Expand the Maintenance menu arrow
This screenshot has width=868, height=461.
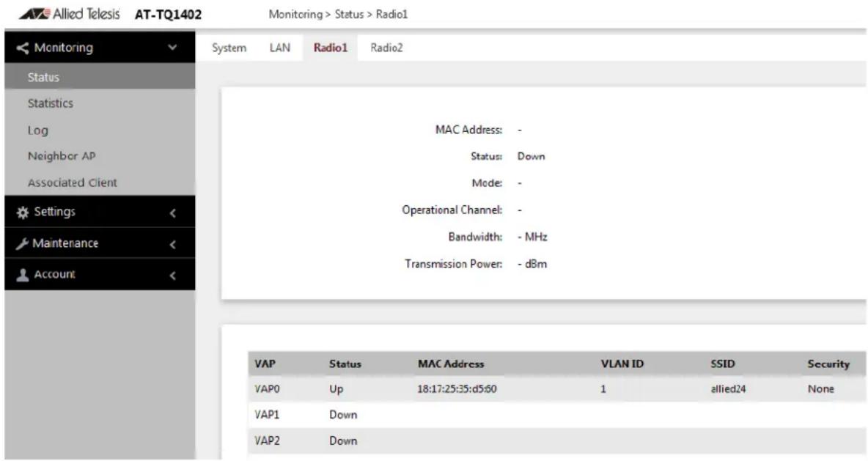173,244
